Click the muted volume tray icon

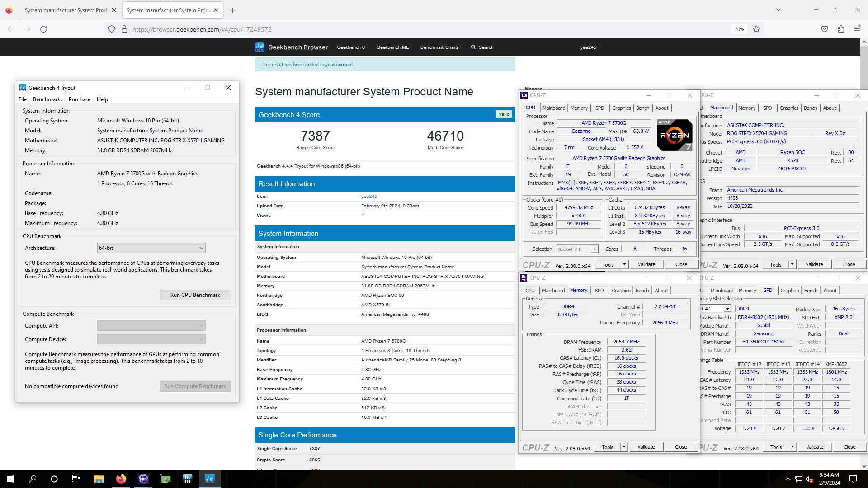pos(810,479)
